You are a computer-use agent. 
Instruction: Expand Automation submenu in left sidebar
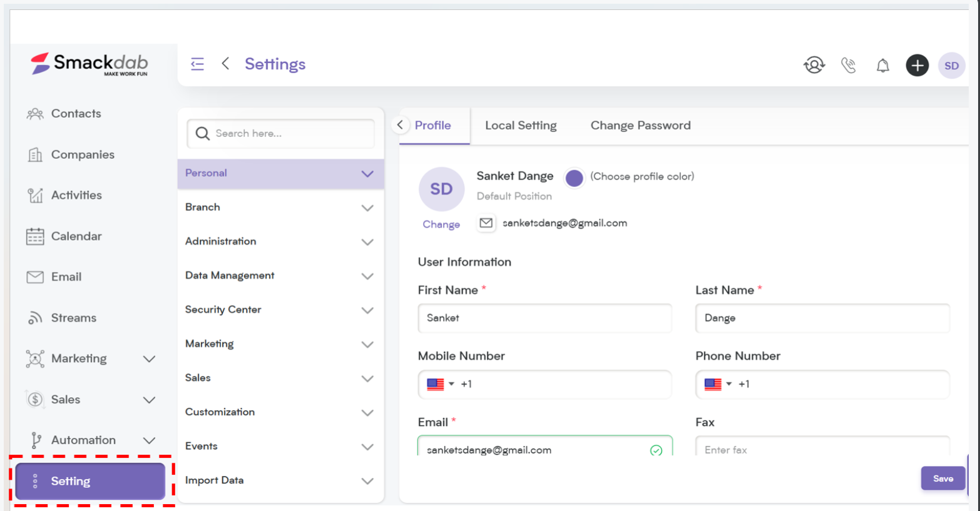click(x=149, y=440)
